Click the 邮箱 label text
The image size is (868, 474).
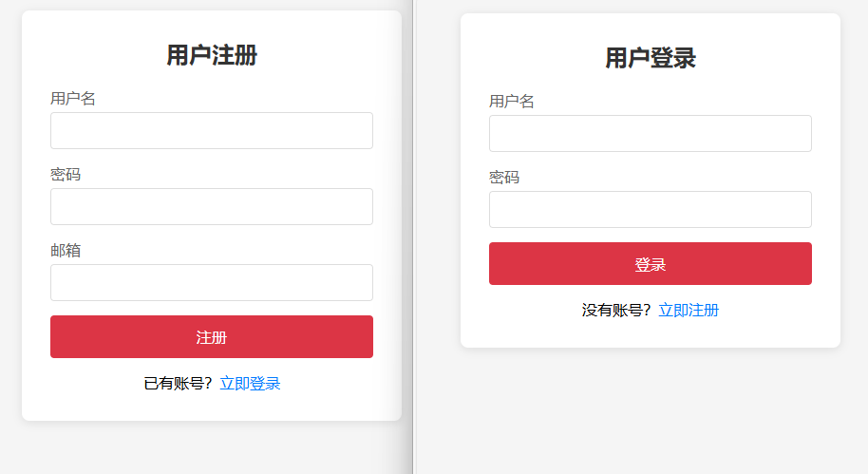point(66,251)
